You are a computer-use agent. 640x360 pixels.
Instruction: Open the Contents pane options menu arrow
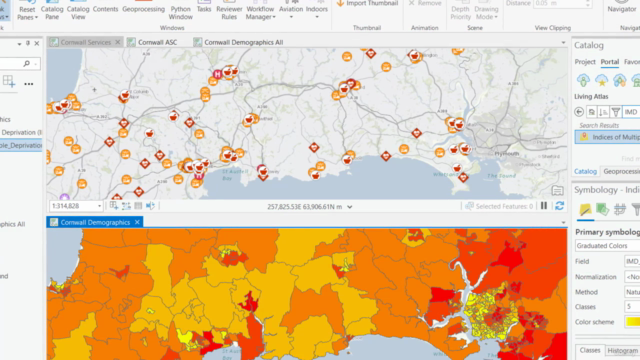point(19,44)
